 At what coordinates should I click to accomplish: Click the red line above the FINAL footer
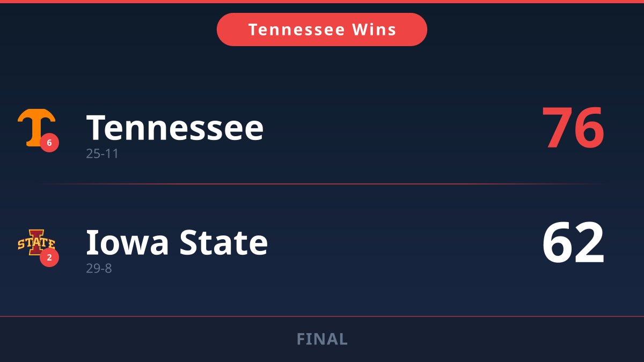(322, 316)
